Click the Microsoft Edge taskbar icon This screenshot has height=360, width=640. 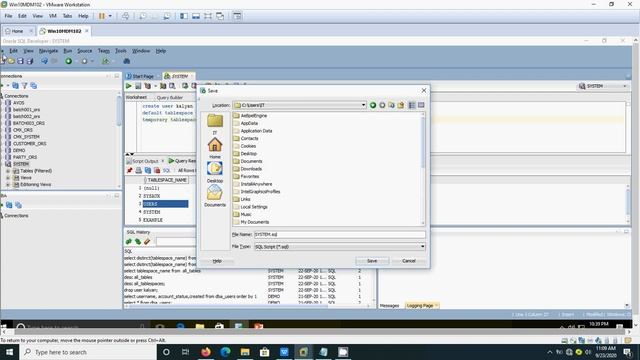click(225, 352)
